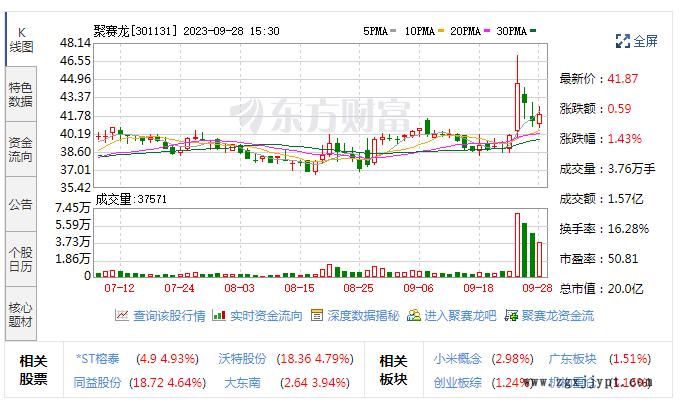The height and width of the screenshot is (404, 680).
Task: Open the fullscreen 全屏 expand icon
Action: (623, 41)
